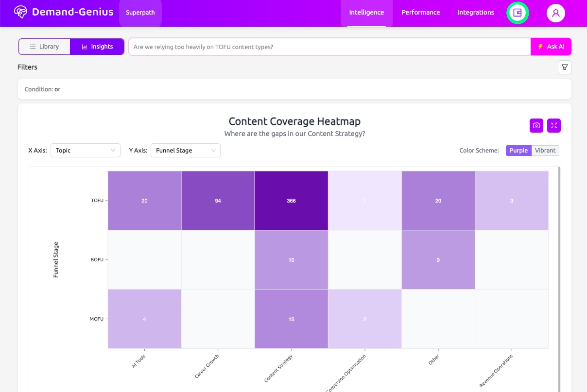Select the bar-chart icon on Insights
This screenshot has width=587, height=392.
click(85, 46)
